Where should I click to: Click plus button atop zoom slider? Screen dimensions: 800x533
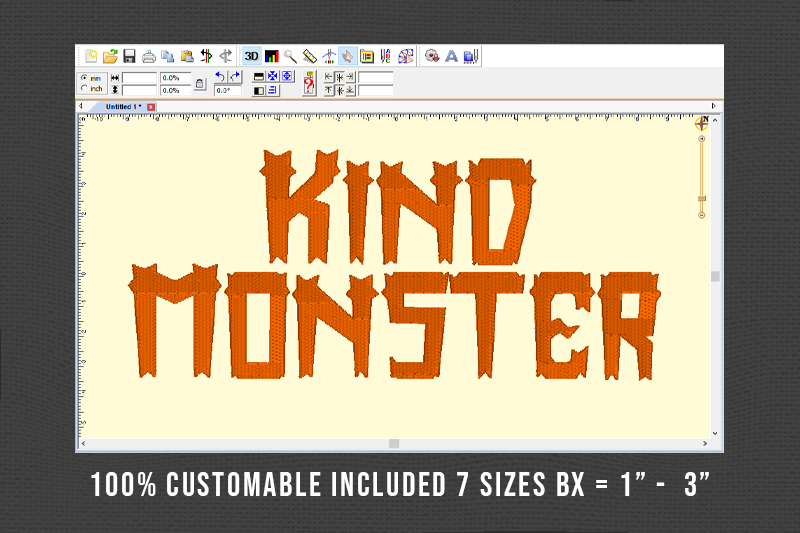point(702,139)
